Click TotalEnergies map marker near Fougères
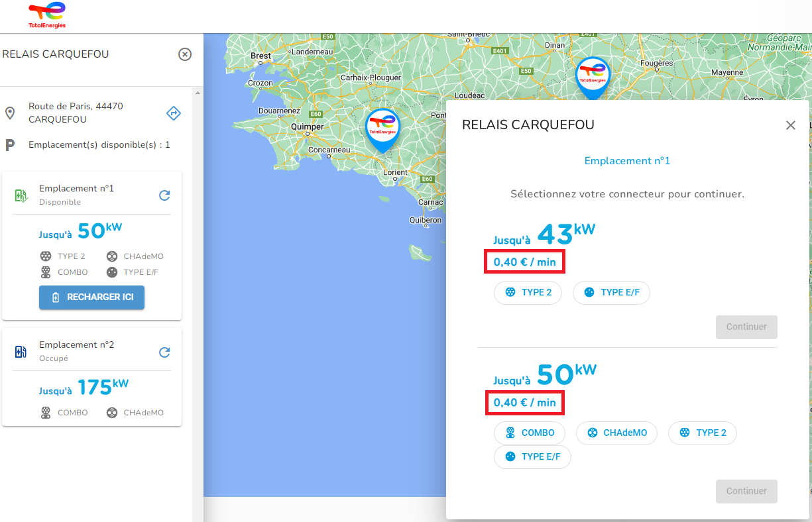Screen dimensions: 812x522 pyautogui.click(x=592, y=78)
